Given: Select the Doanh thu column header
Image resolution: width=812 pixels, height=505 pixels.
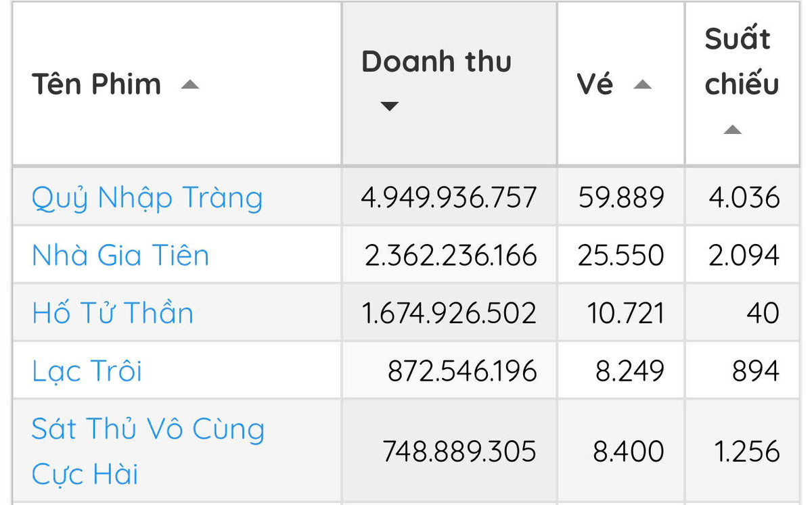Looking at the screenshot, I should 436,61.
